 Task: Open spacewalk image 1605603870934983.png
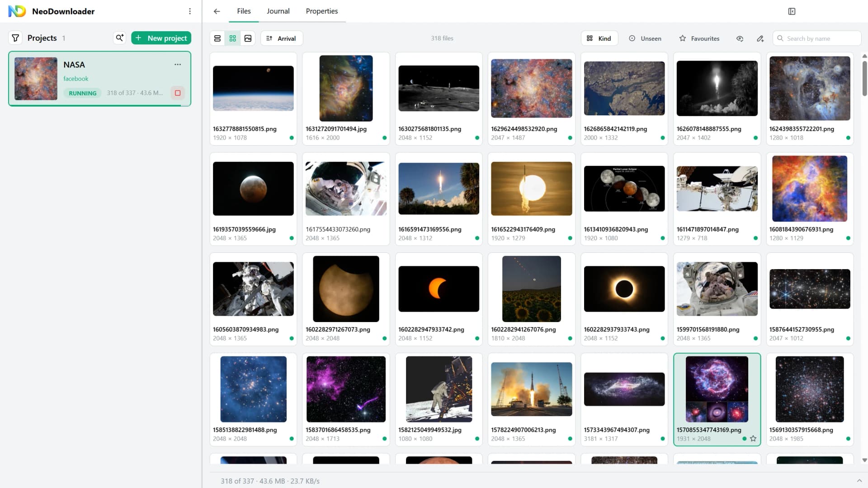[x=253, y=289]
